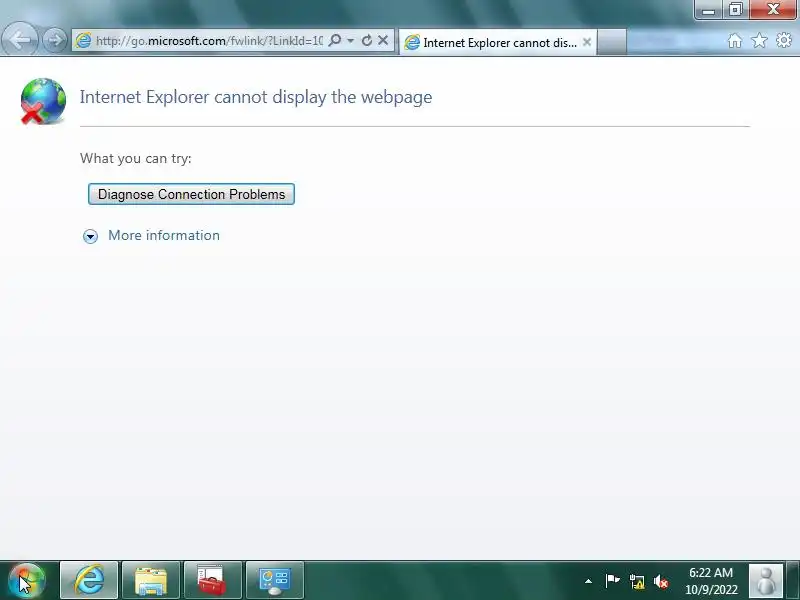Click the network warning tray icon
This screenshot has height=600, width=800.
637,581
